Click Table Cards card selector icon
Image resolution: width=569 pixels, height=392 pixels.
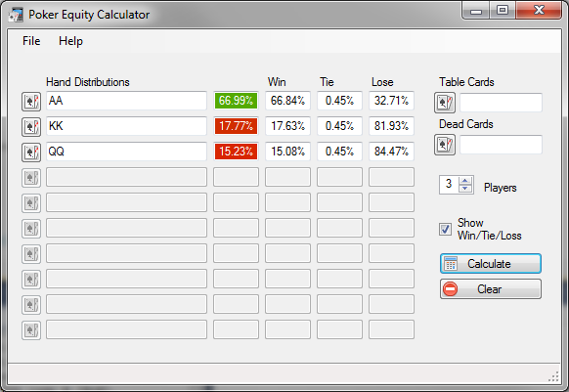[x=445, y=103]
